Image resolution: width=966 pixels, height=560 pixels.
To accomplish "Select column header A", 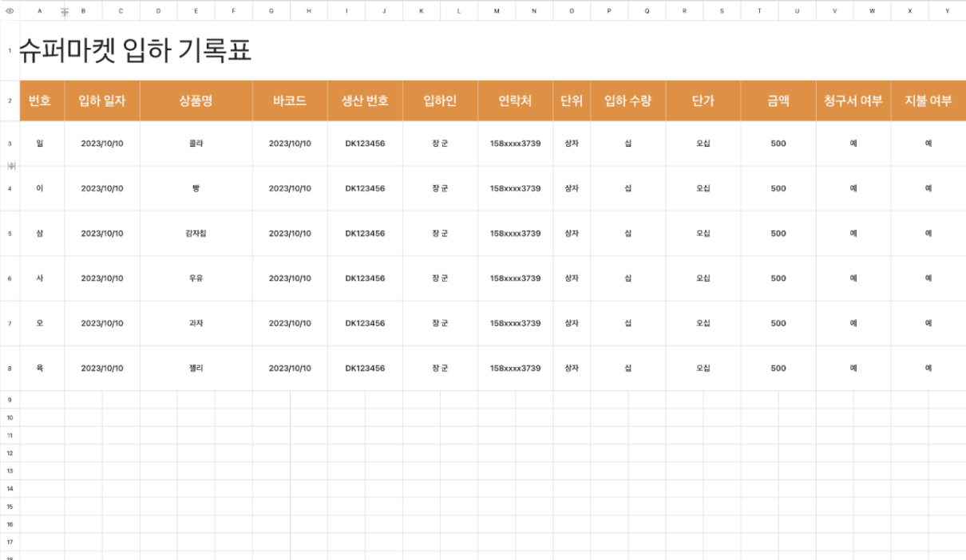I will coord(40,10).
